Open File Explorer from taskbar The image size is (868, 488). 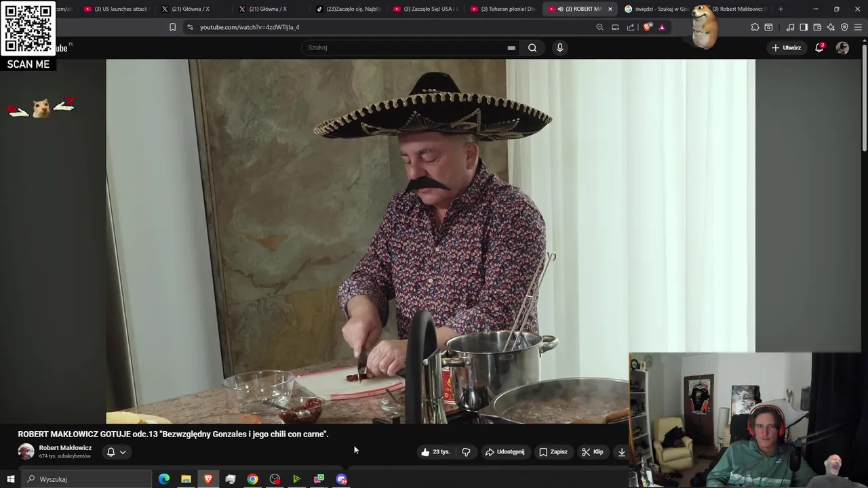coord(186,479)
